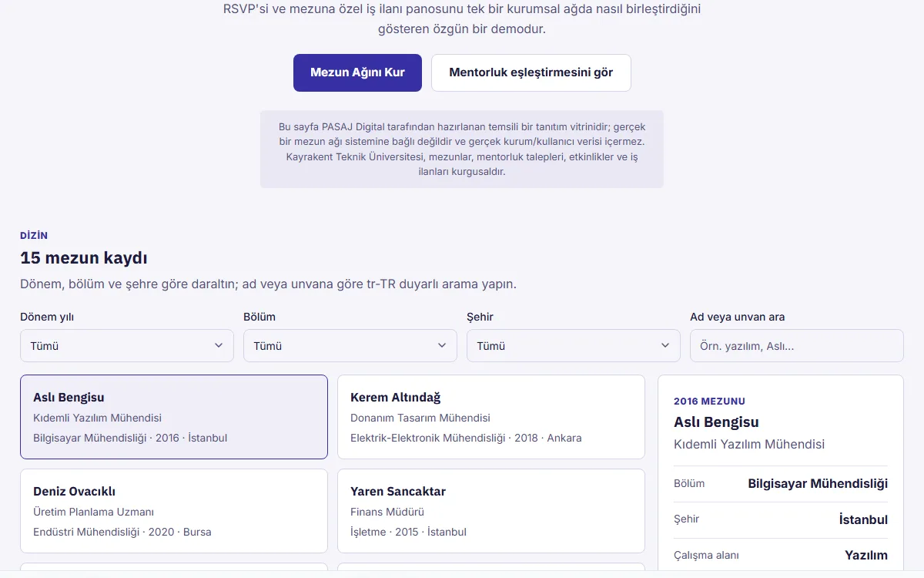
Task: Open Mentorluk eşleştirmesini gör link button
Action: click(x=531, y=72)
